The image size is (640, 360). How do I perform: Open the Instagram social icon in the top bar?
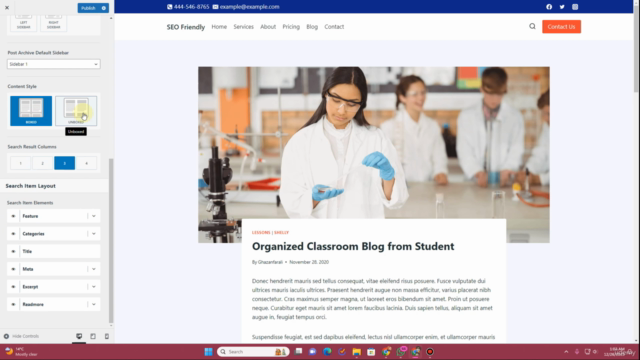pos(575,7)
